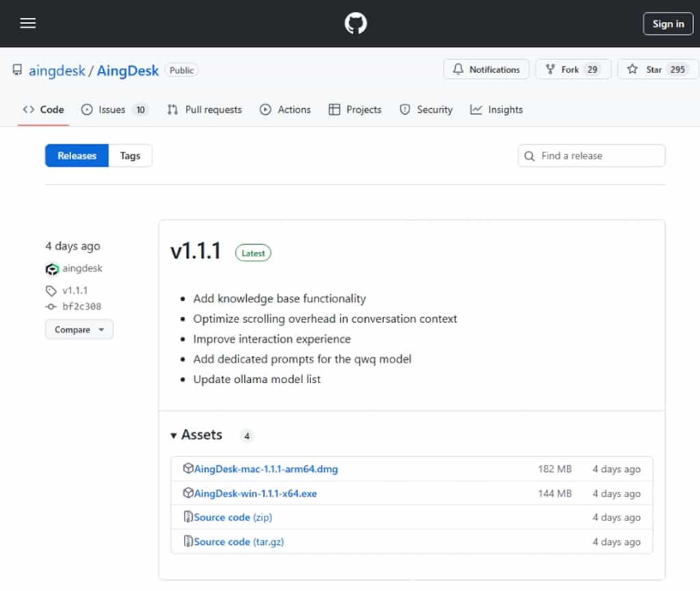The height and width of the screenshot is (591, 700).
Task: Click the Assets count badge 4
Action: [246, 436]
